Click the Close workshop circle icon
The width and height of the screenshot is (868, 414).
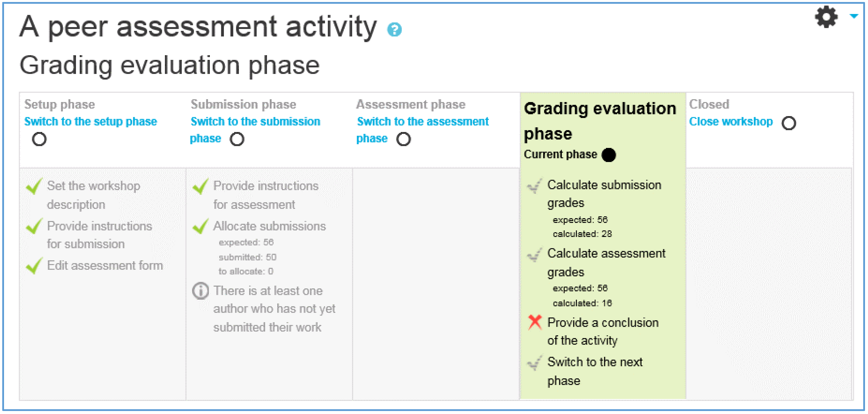point(789,123)
